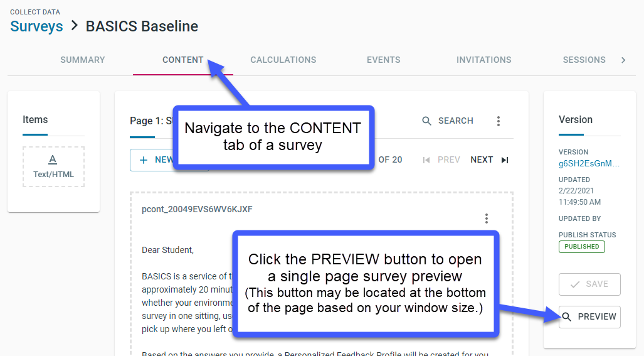Click the Version panel heading
The image size is (644, 356).
[576, 120]
